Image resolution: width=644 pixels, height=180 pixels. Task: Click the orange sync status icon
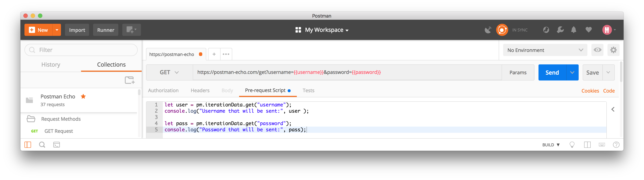tap(502, 30)
